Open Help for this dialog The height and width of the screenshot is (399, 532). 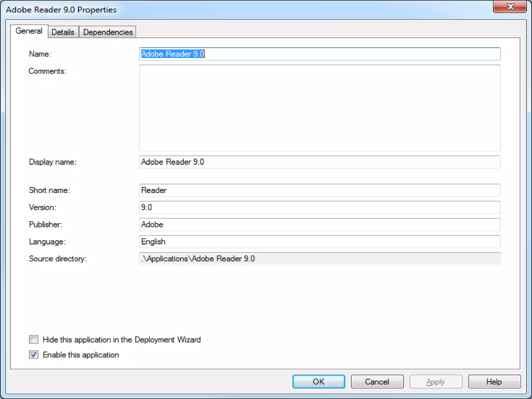pyautogui.click(x=495, y=382)
